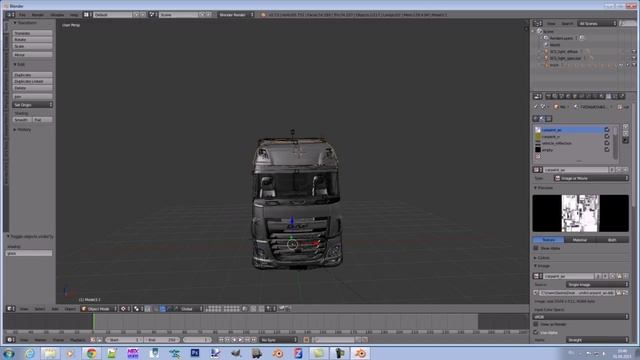Screen dimensions: 640x360
Task: Click the Duplicate Linked button
Action: coord(32,82)
